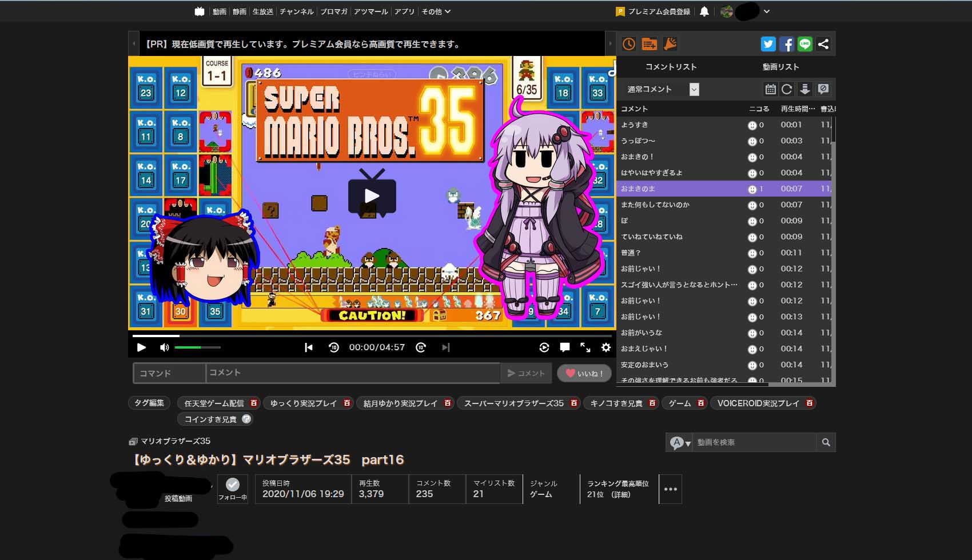The width and height of the screenshot is (972, 560).
Task: Click the 動画を検索 search field
Action: coord(754,442)
